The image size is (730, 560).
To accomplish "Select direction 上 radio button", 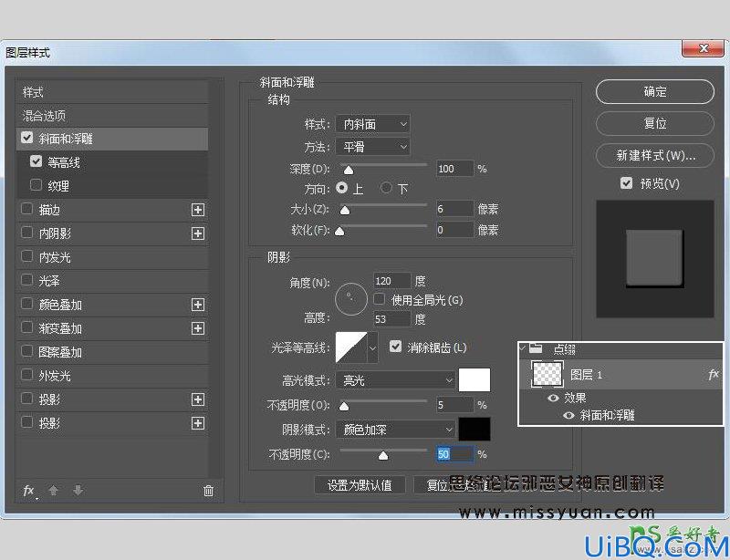I will pos(341,188).
